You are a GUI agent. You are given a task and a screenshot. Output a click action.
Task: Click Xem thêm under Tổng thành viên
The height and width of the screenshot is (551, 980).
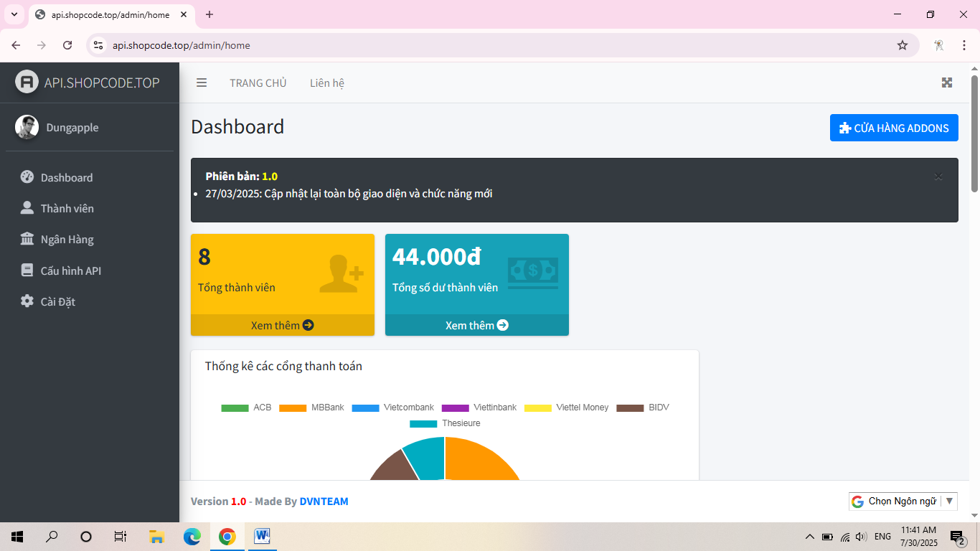coord(283,325)
